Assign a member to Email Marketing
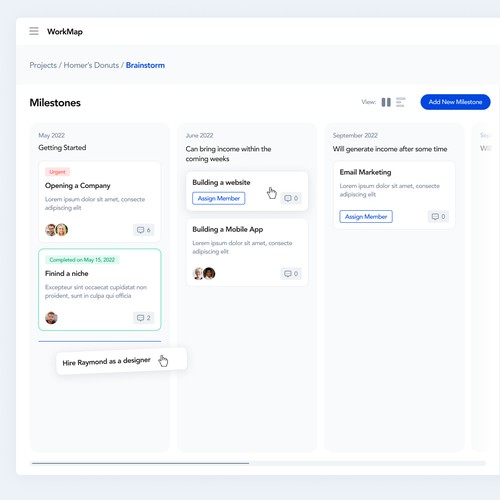 pos(366,217)
